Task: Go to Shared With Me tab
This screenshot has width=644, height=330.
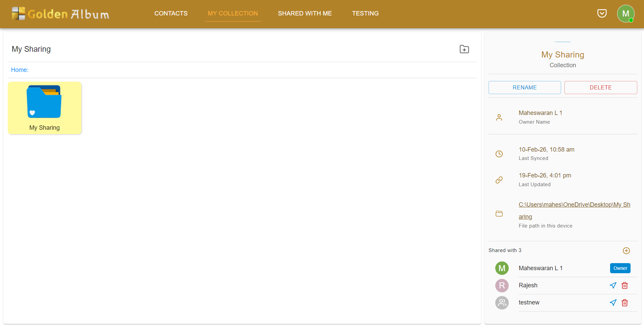Action: pyautogui.click(x=305, y=13)
